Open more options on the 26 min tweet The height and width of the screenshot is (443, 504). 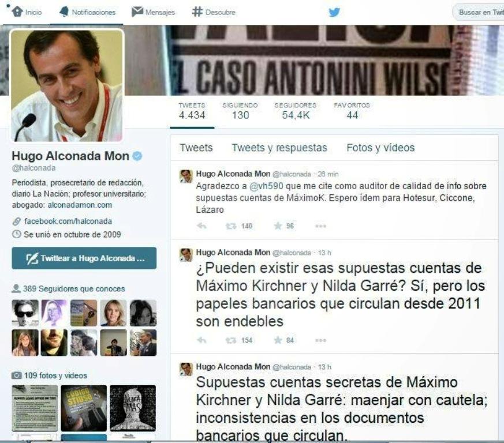tap(320, 226)
